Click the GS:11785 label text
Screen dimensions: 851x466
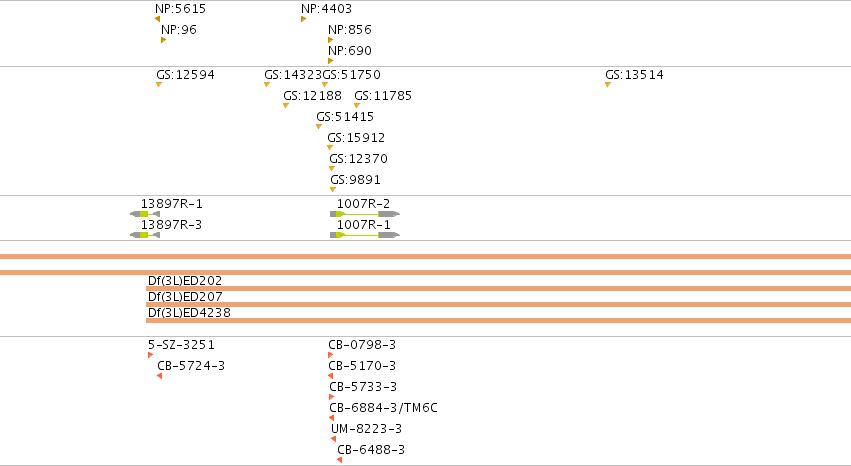click(x=383, y=96)
